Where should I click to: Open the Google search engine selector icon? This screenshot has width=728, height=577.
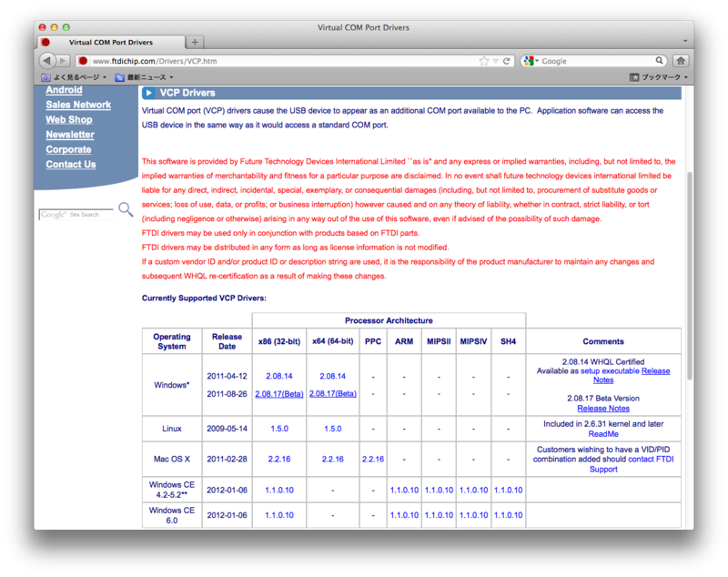pos(531,61)
